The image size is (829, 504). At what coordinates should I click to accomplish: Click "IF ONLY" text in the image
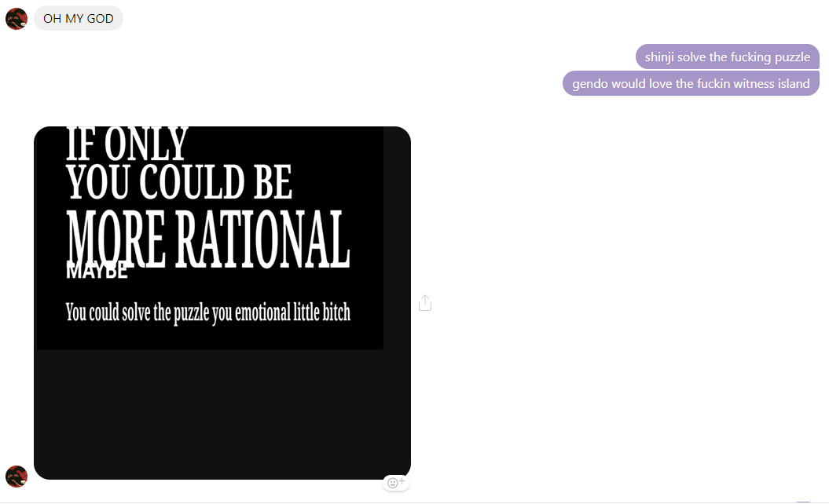point(127,144)
